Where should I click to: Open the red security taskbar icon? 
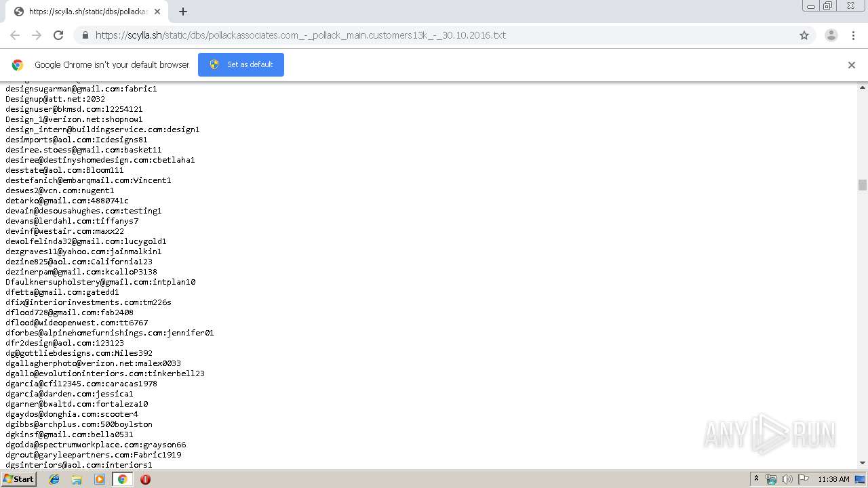[145, 479]
